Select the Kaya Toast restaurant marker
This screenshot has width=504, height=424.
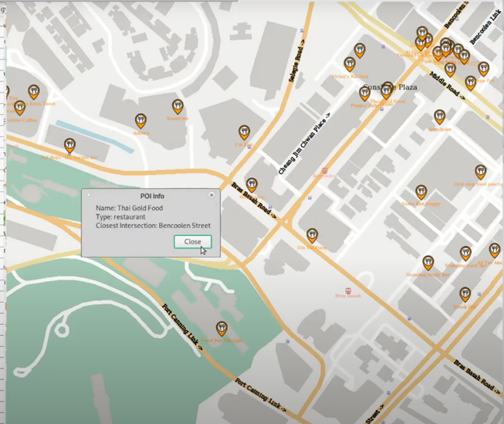click(34, 92)
